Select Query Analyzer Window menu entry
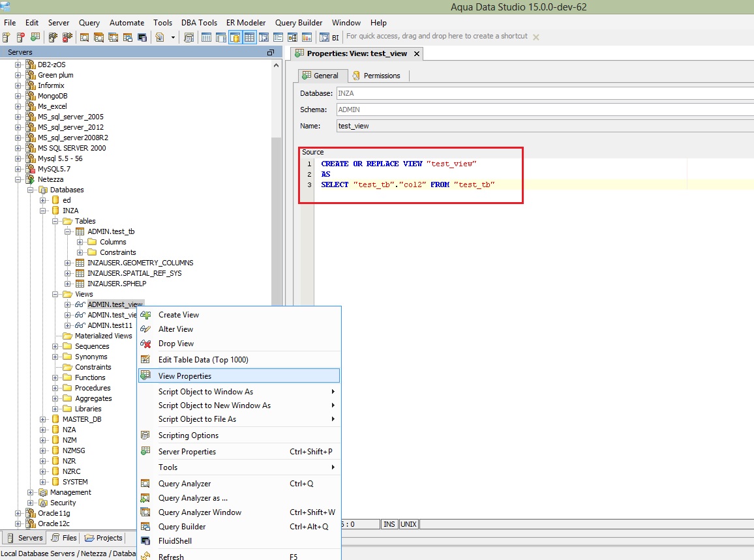 tap(239, 512)
